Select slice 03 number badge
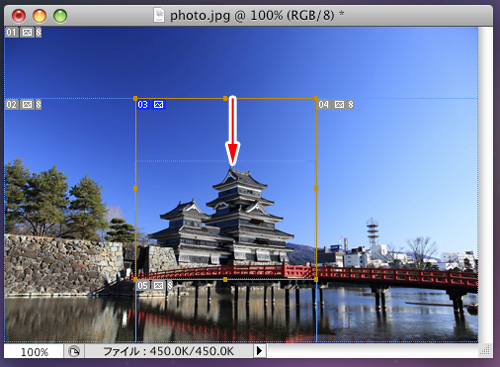 (143, 105)
